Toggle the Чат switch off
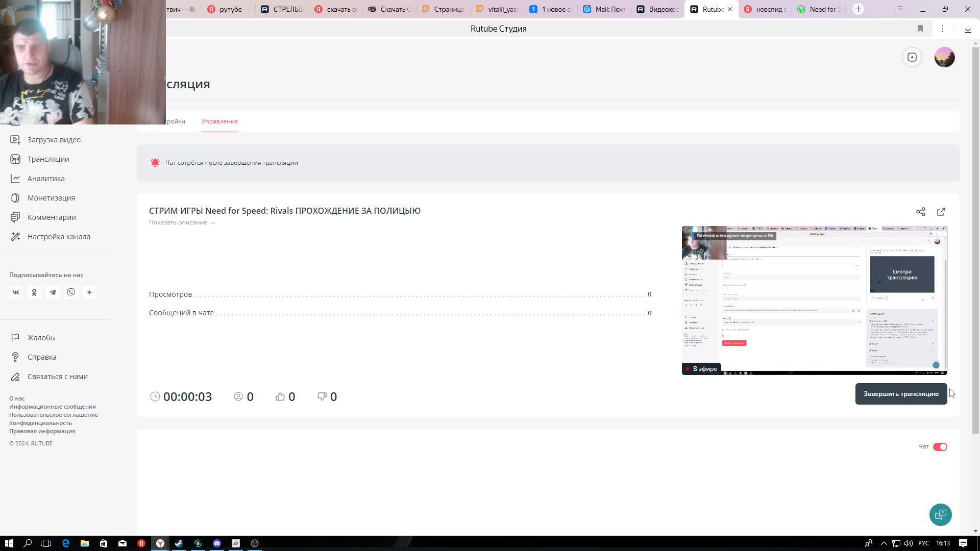980x551 pixels. pos(940,447)
